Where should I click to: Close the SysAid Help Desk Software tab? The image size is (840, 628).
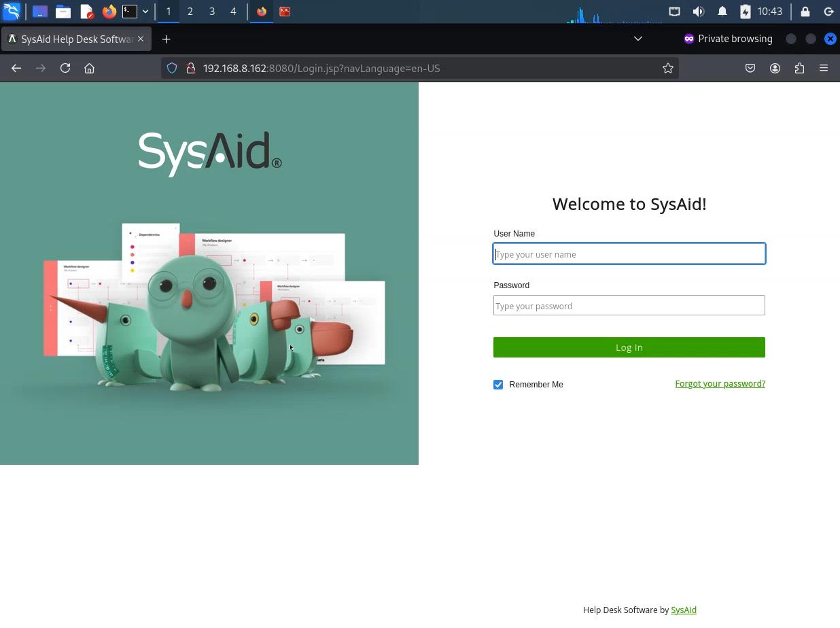141,39
